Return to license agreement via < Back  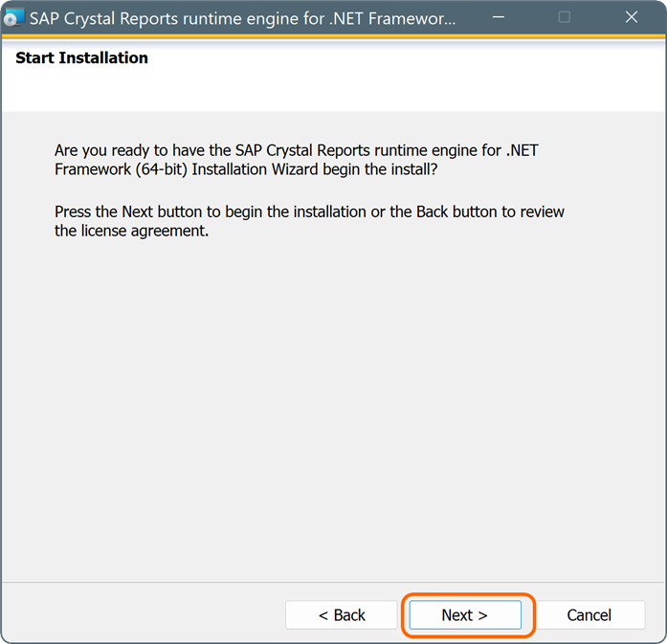point(342,615)
